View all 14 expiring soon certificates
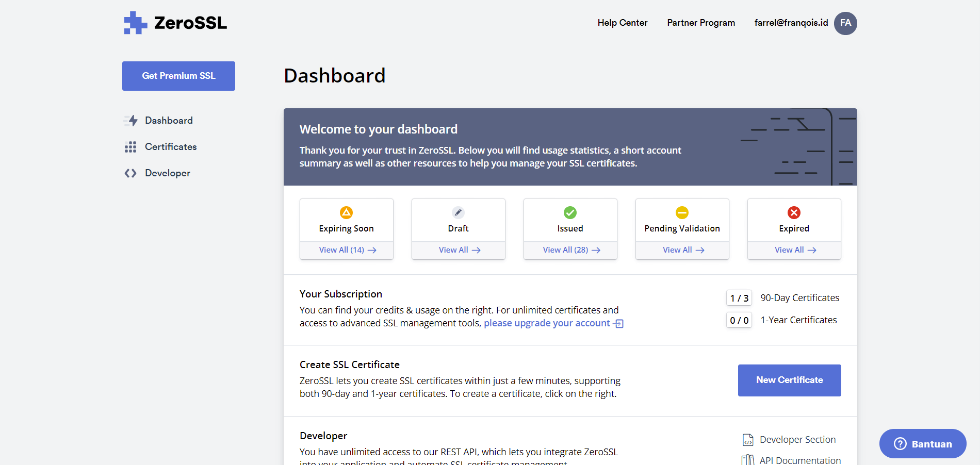The image size is (980, 465). coord(348,250)
